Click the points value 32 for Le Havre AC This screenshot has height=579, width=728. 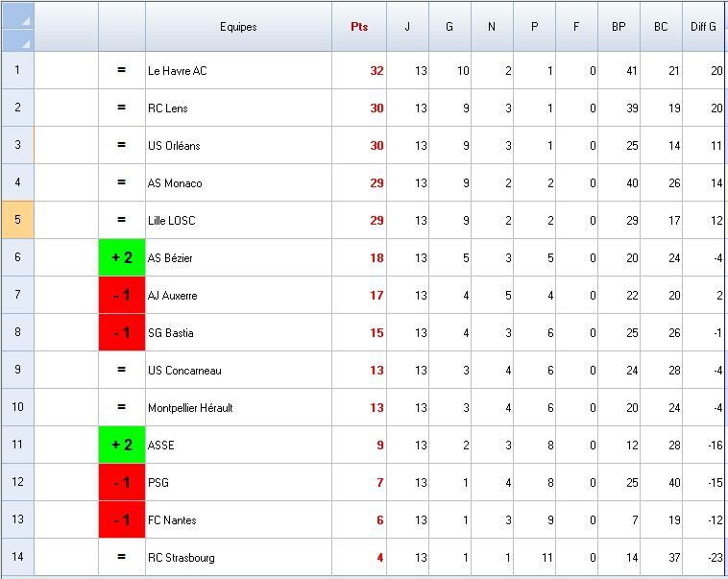pos(359,70)
